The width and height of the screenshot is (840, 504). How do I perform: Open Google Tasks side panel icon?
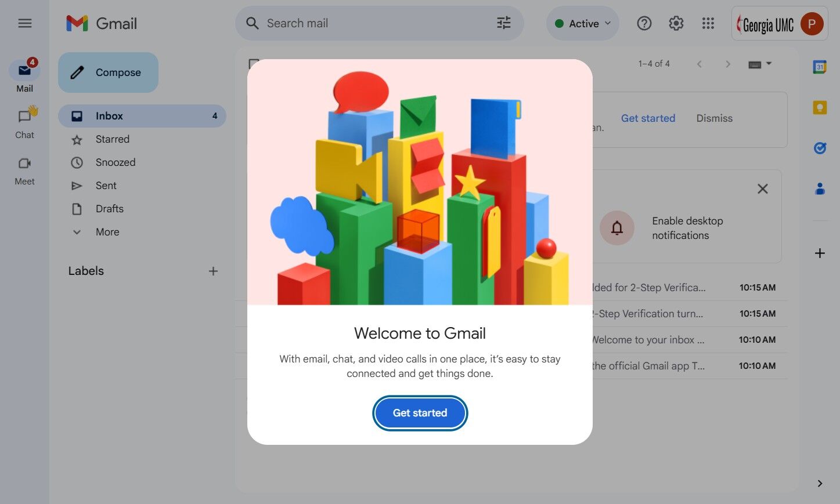click(x=820, y=148)
